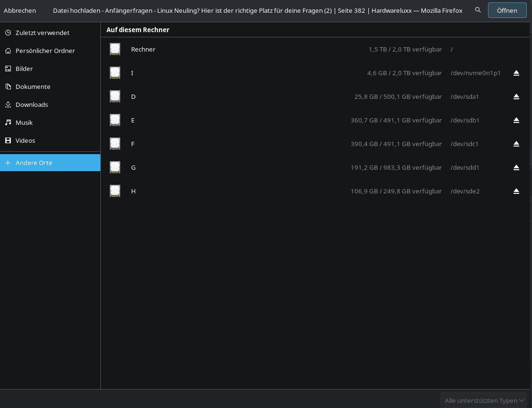This screenshot has width=532, height=408.
Task: Select Andere Orte sidebar item
Action: (34, 163)
